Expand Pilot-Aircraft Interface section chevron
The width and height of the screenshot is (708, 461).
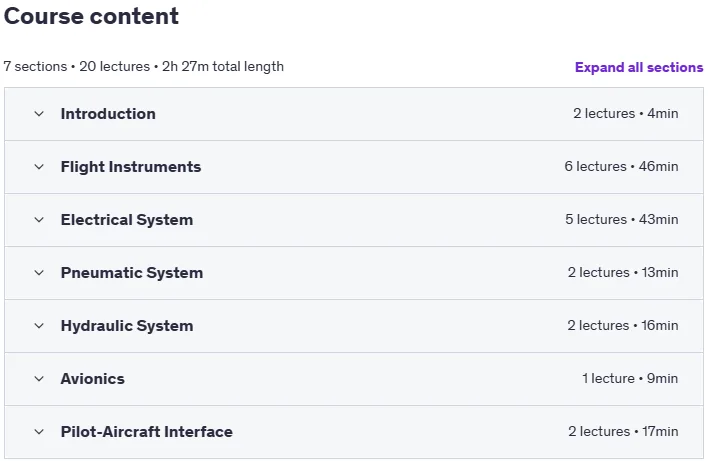[39, 432]
